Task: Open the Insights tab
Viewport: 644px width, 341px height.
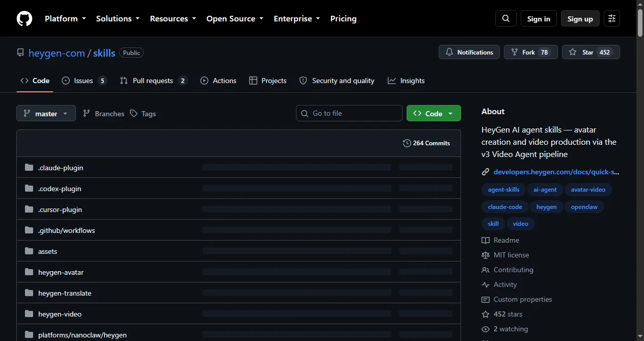Action: (x=406, y=81)
